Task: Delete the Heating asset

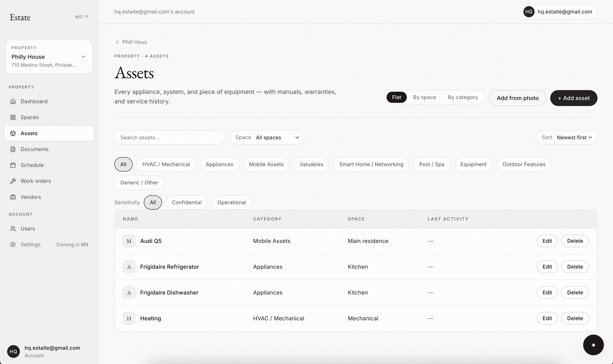Action: [x=575, y=318]
